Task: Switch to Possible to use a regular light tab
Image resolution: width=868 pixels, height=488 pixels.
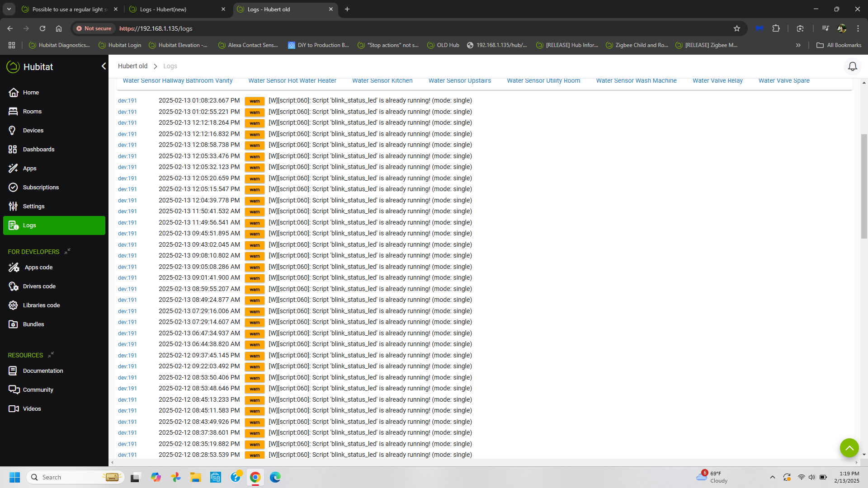Action: pos(70,9)
